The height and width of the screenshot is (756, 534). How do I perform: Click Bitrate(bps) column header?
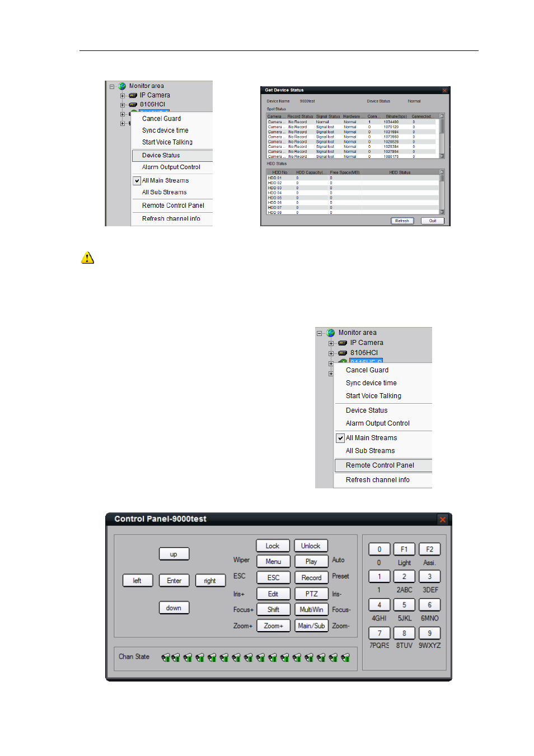coord(396,116)
